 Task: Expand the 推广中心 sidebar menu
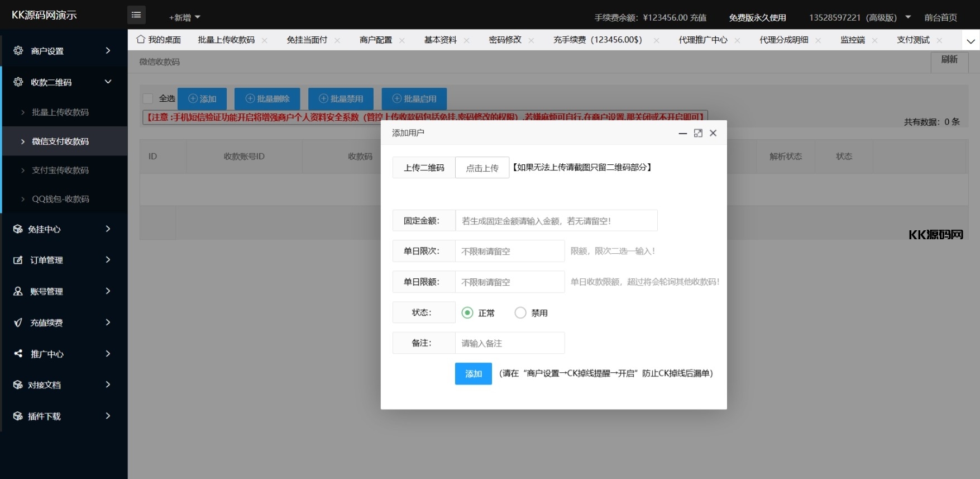[108, 353]
